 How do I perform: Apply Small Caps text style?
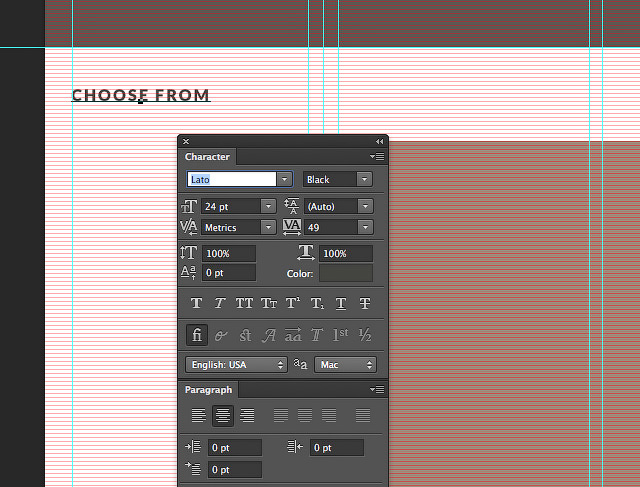[x=269, y=303]
